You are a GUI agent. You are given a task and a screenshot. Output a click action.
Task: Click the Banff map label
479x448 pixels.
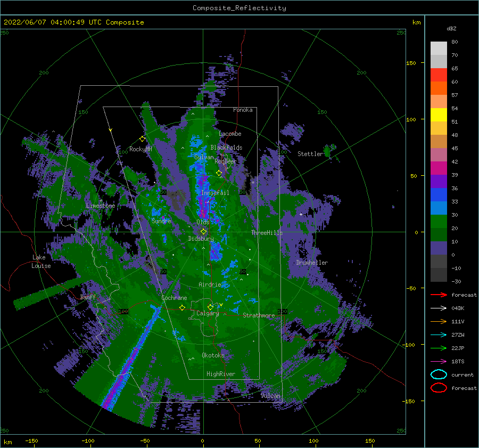click(88, 297)
